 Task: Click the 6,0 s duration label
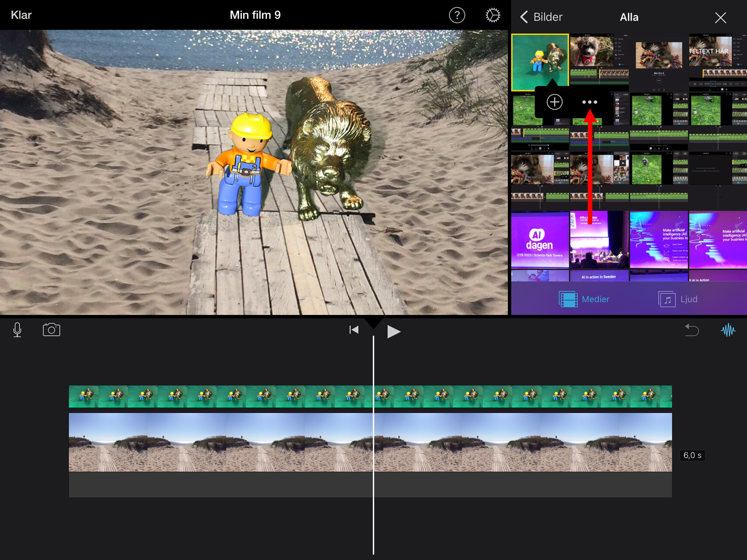click(x=692, y=455)
